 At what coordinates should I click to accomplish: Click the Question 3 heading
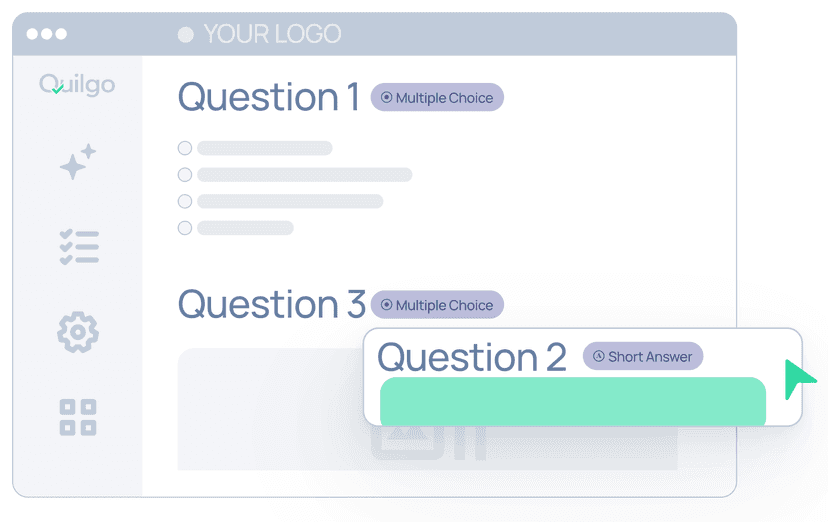point(271,305)
